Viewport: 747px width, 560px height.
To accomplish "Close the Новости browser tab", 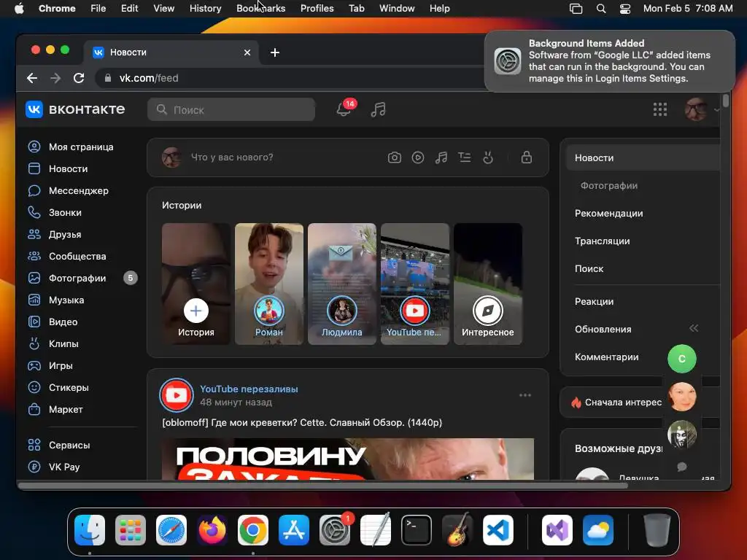I will tap(247, 52).
